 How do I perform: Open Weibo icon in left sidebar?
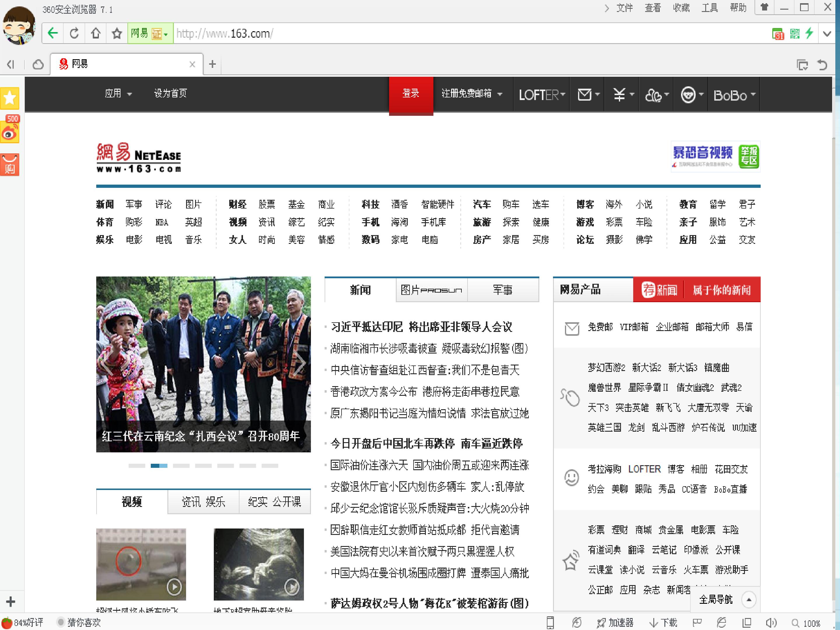tap(10, 132)
